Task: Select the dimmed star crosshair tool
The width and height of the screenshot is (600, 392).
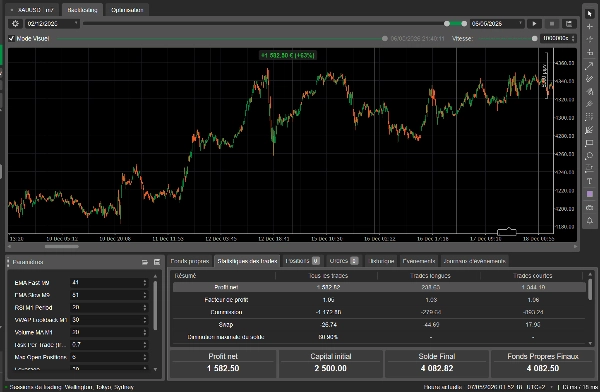Action: coord(589,39)
